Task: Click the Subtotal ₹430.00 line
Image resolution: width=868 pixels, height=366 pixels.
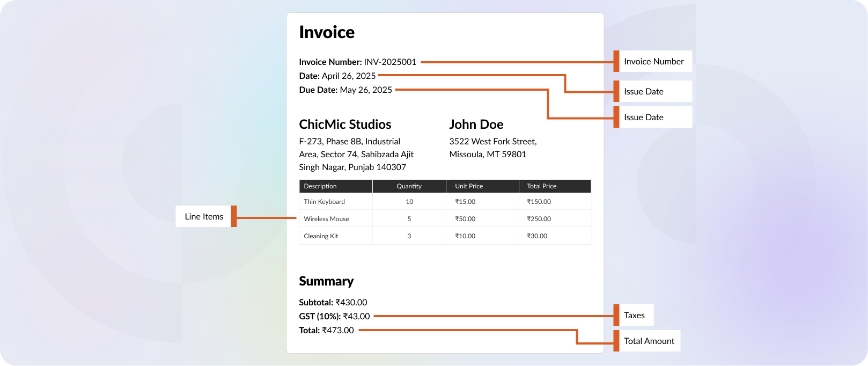Action: [x=333, y=303]
